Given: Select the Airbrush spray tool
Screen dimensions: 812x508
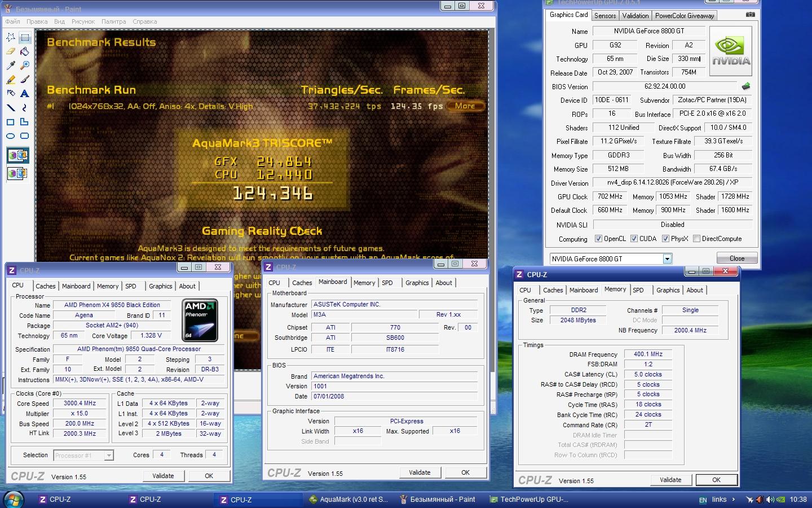Looking at the screenshot, I should pyautogui.click(x=11, y=93).
